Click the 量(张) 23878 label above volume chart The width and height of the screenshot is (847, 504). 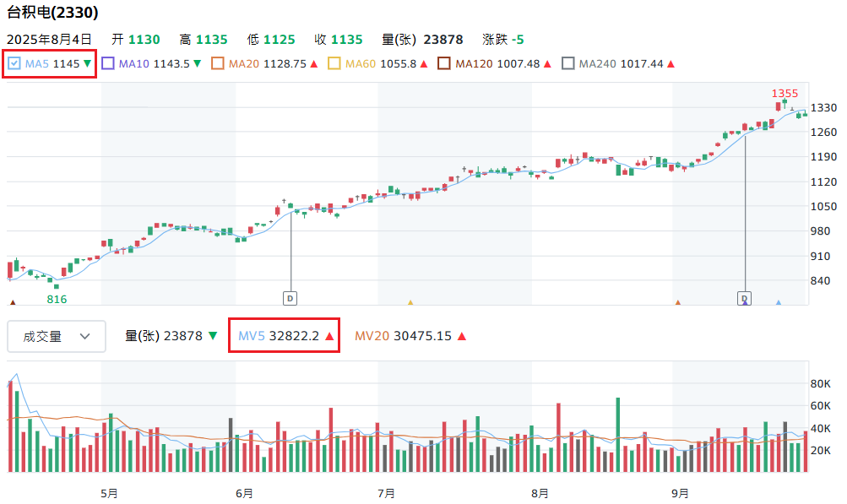(164, 336)
